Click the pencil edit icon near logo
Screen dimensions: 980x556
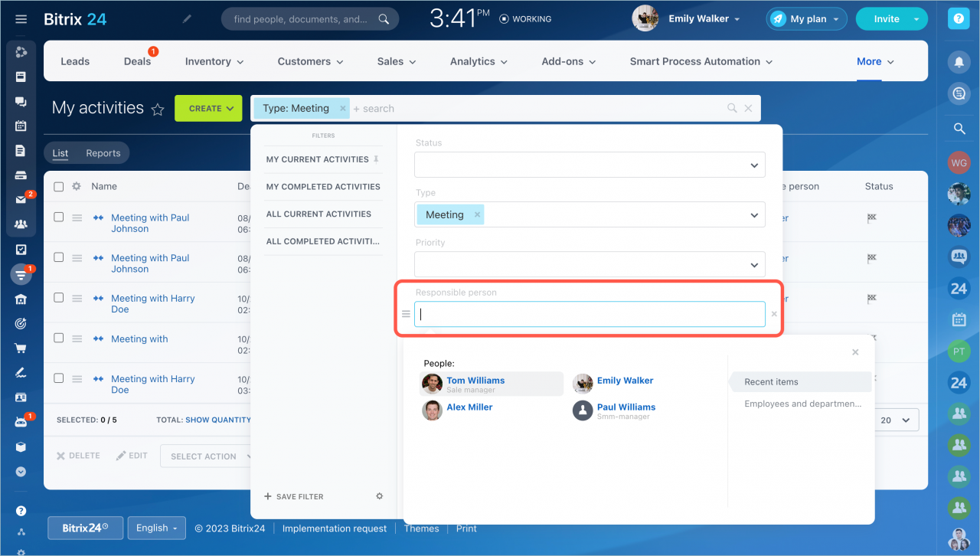[x=188, y=19]
